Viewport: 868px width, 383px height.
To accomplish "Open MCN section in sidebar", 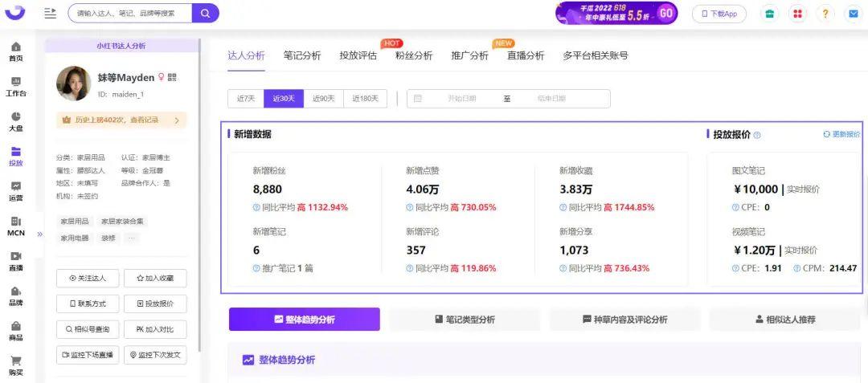I will click(x=16, y=227).
